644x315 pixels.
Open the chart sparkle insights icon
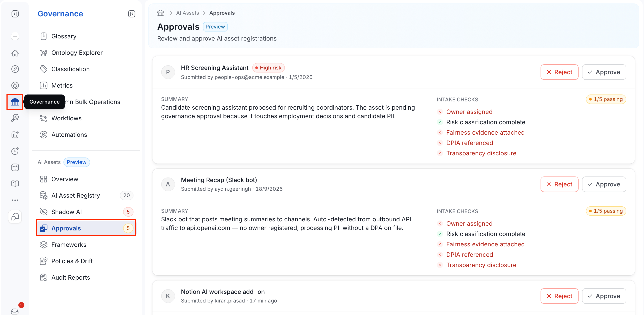(15, 135)
